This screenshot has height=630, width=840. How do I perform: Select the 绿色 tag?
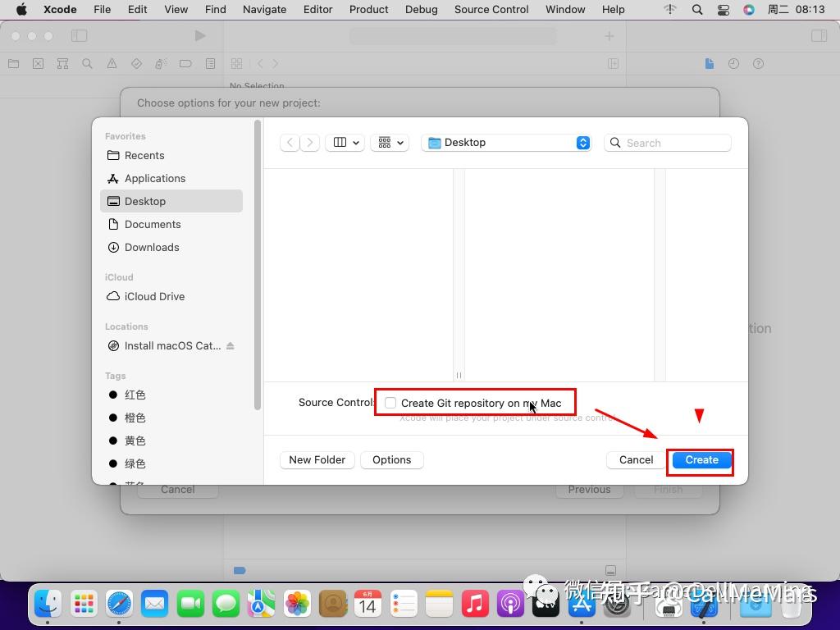pos(171,464)
